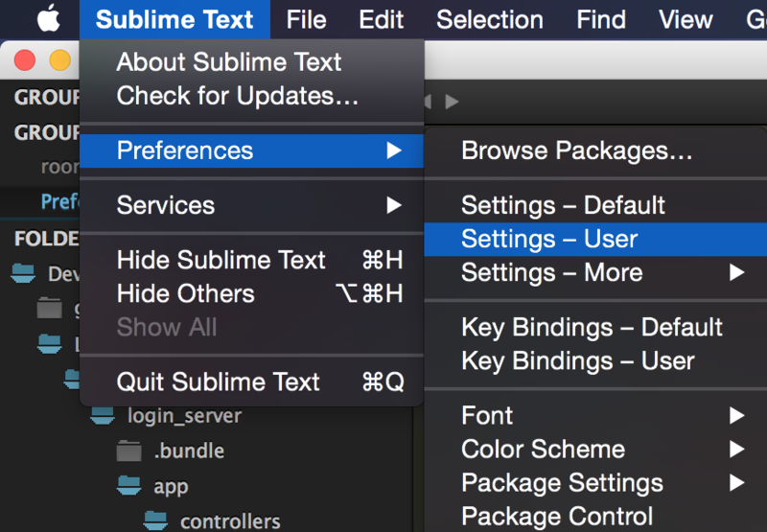
Task: Expand the Settings – More submenu
Action: coord(736,273)
